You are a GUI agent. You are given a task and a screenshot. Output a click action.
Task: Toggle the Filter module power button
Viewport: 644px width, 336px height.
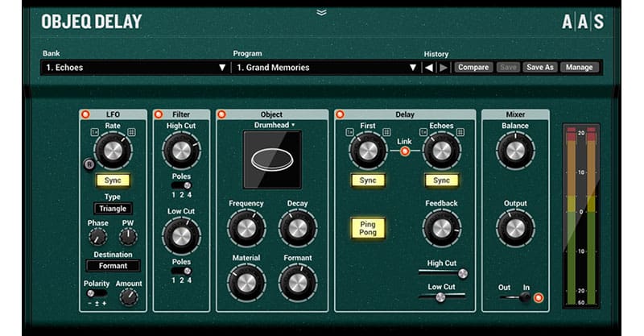point(159,114)
